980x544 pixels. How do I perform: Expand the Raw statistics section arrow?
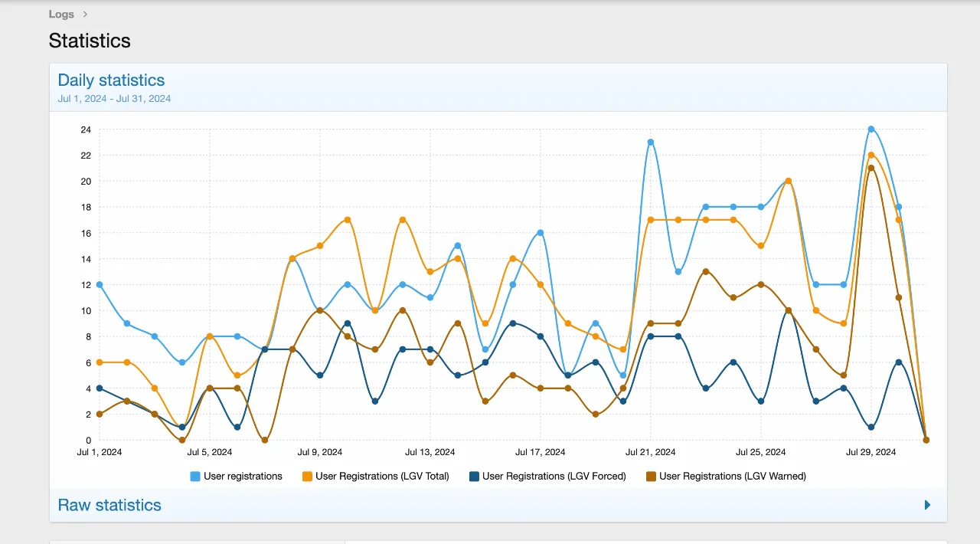coord(927,505)
